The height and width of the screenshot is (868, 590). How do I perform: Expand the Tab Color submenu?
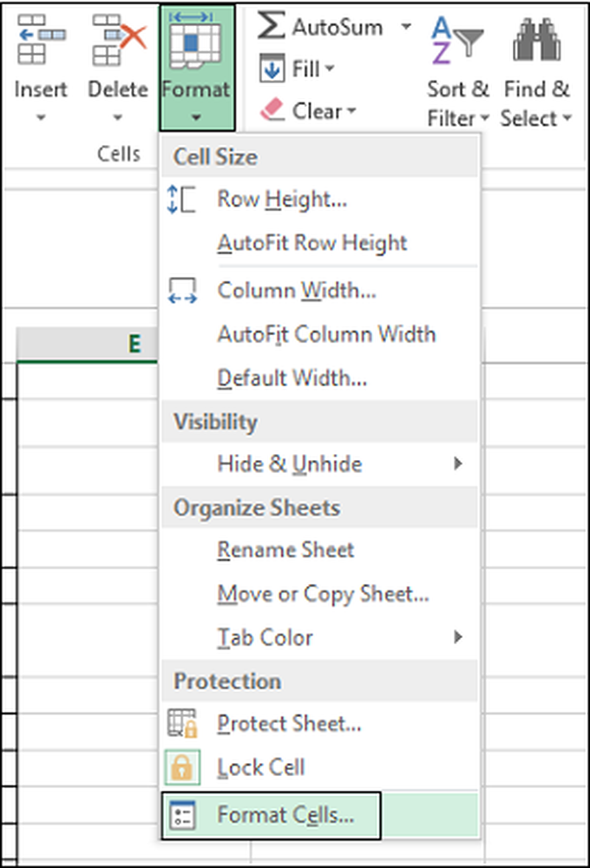click(458, 638)
